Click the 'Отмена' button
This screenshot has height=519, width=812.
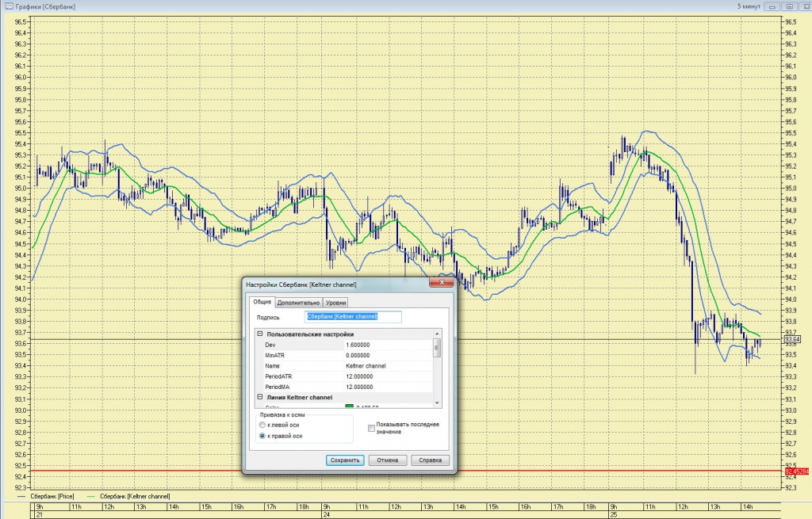(387, 460)
